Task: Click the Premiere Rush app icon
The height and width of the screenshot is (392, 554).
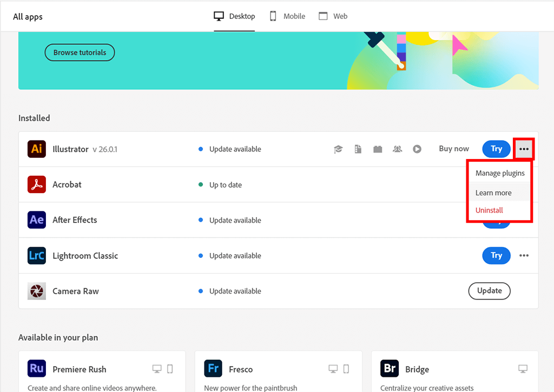Action: [37, 368]
